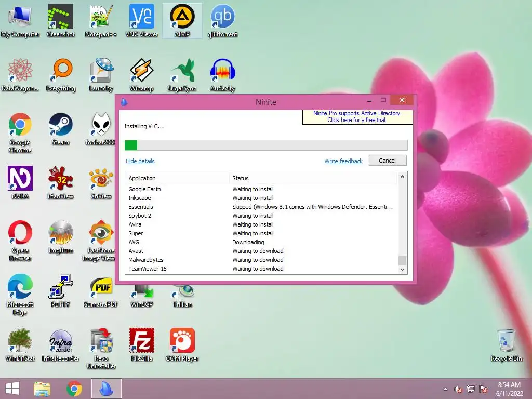Image resolution: width=532 pixels, height=399 pixels.
Task: Click the network tray icon
Action: (471, 389)
